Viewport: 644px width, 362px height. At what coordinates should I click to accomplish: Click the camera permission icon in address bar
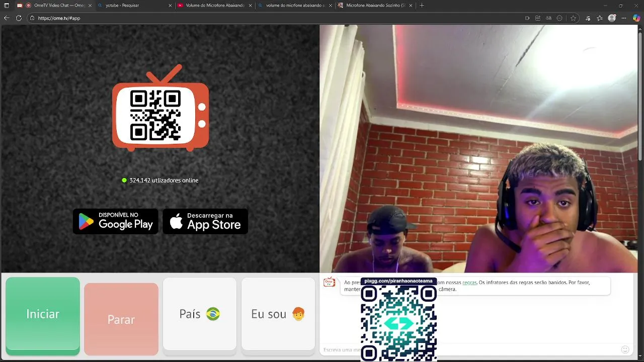click(x=527, y=18)
